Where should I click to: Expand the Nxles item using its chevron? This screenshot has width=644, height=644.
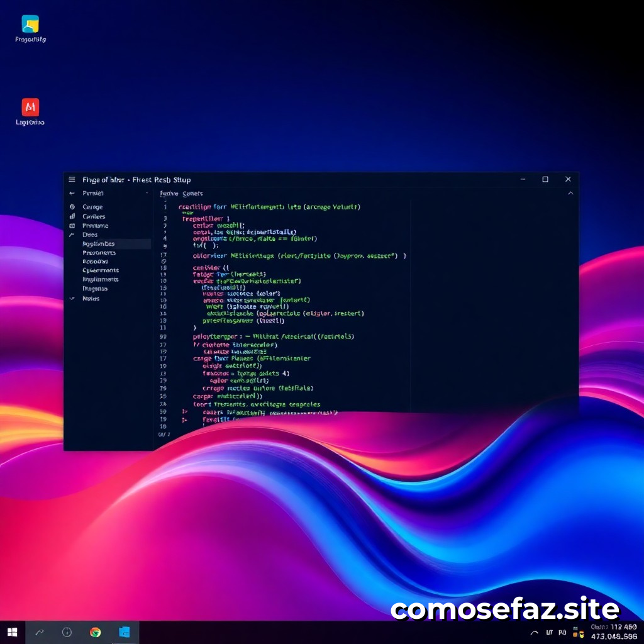pos(72,299)
